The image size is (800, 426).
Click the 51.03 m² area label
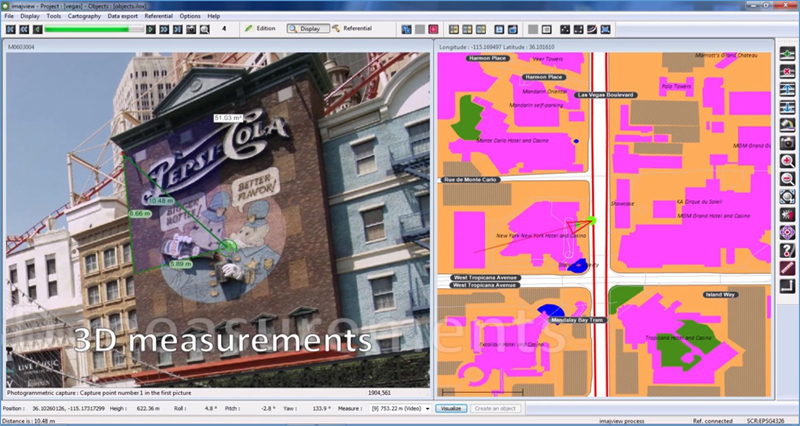(x=228, y=118)
